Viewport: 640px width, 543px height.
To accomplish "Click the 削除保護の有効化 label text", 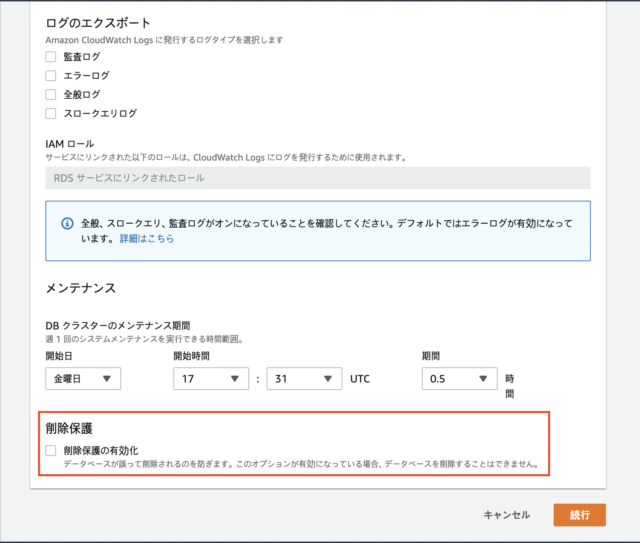I will [101, 451].
